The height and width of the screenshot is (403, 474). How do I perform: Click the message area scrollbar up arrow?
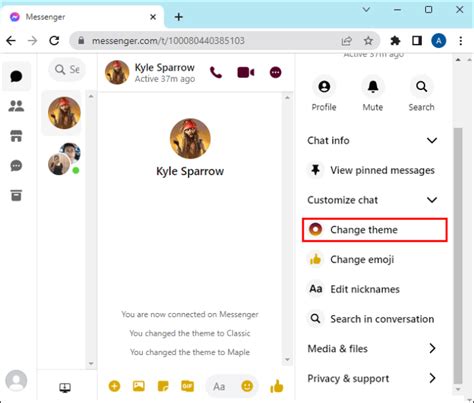tap(287, 98)
